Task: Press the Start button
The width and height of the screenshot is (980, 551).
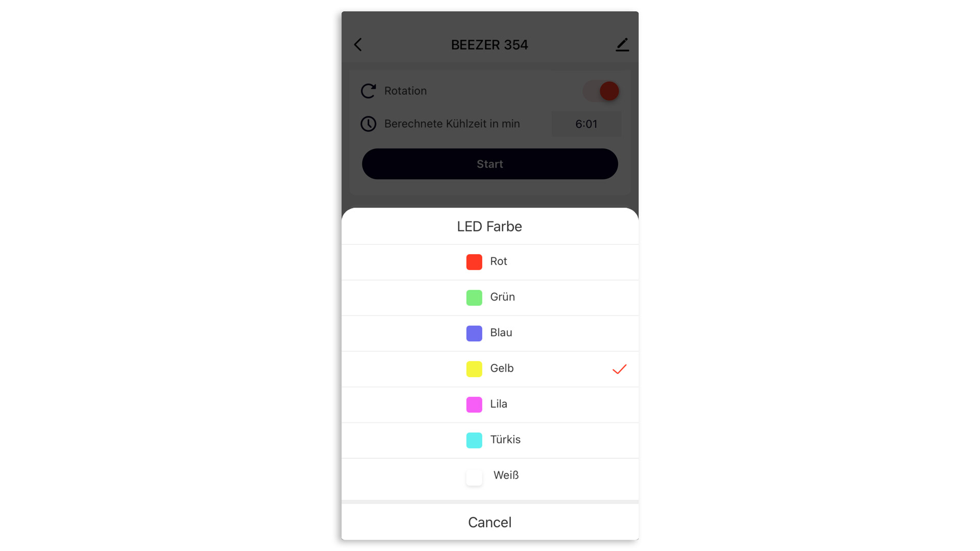Action: (x=489, y=163)
